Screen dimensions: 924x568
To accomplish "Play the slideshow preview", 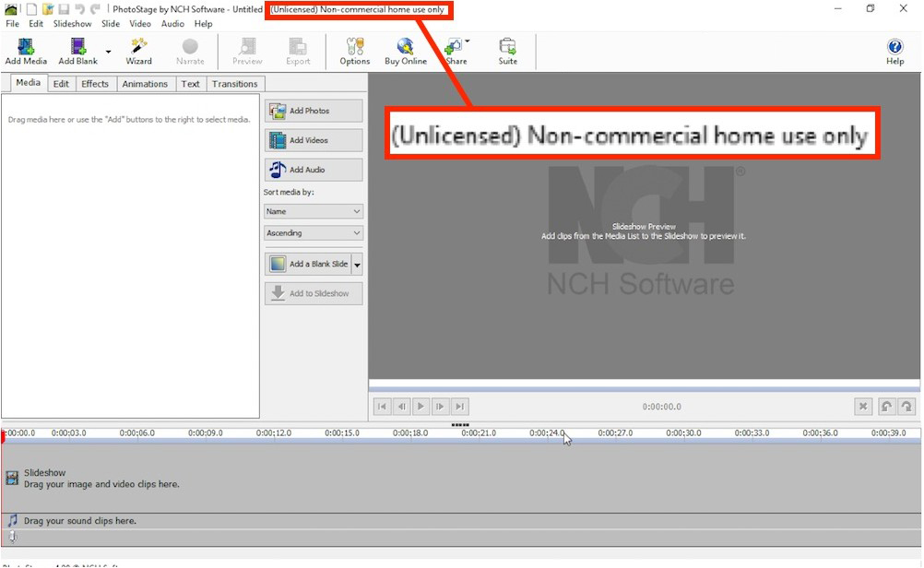I will pyautogui.click(x=421, y=406).
